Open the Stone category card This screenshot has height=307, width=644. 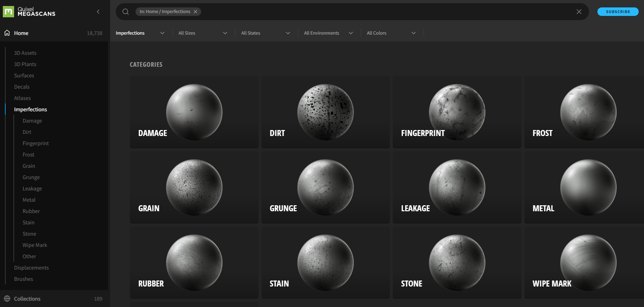tap(457, 262)
